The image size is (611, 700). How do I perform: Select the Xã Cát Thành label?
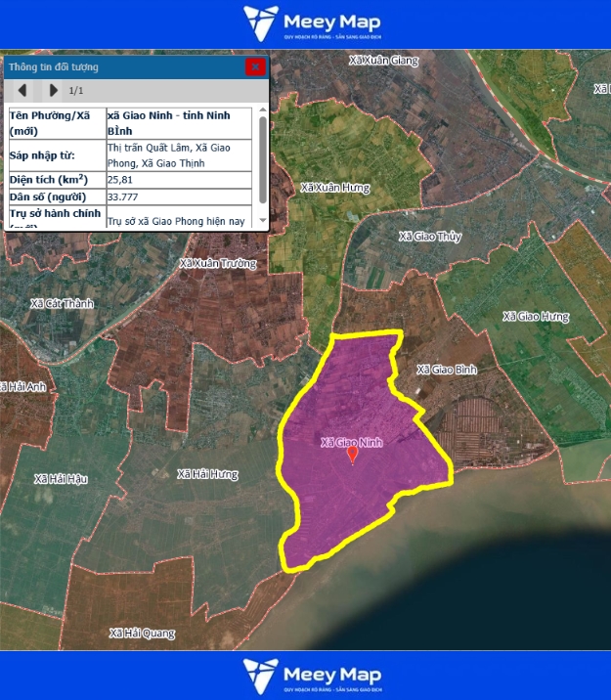pos(63,303)
